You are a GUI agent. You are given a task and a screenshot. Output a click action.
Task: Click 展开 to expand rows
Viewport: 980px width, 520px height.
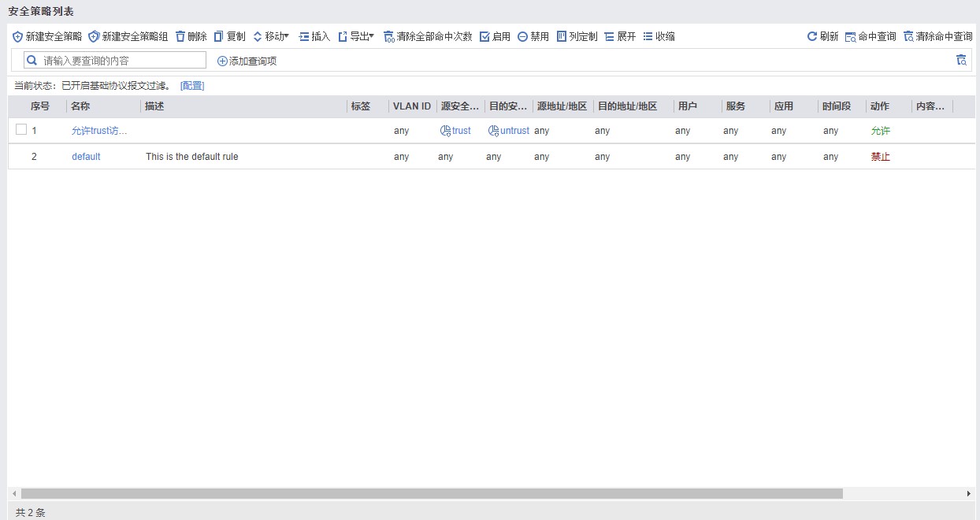click(x=620, y=37)
